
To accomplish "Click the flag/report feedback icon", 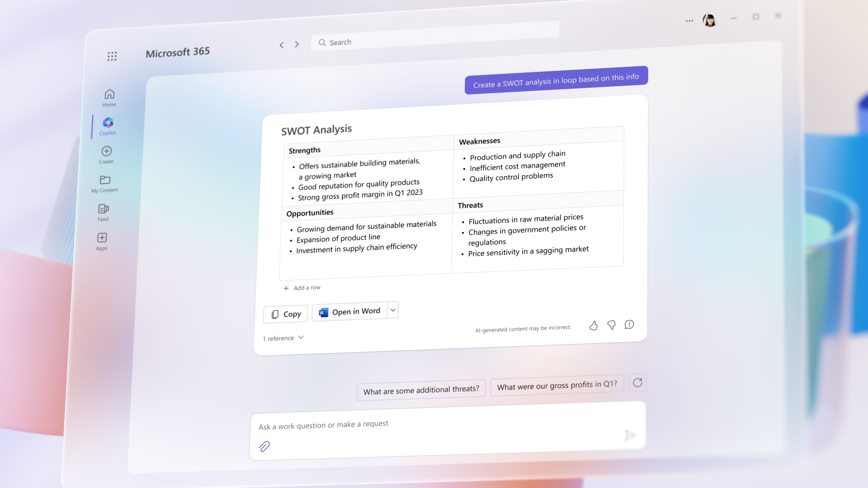I will [629, 324].
